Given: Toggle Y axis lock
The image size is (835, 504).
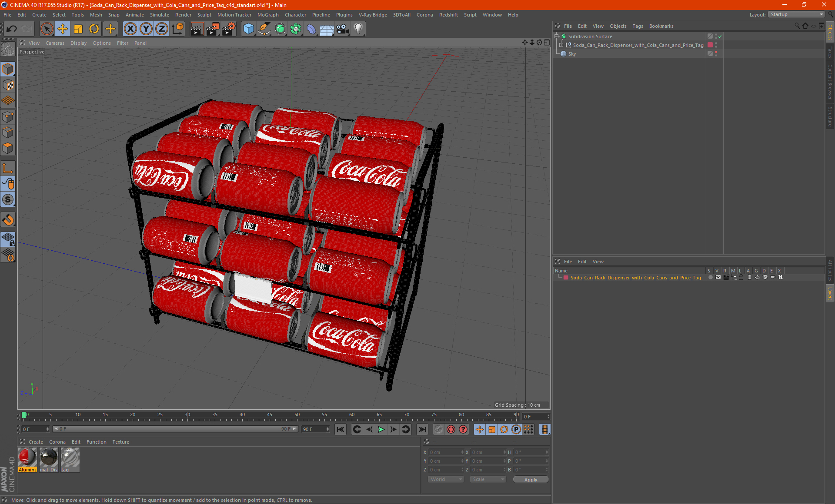Looking at the screenshot, I should [x=146, y=29].
